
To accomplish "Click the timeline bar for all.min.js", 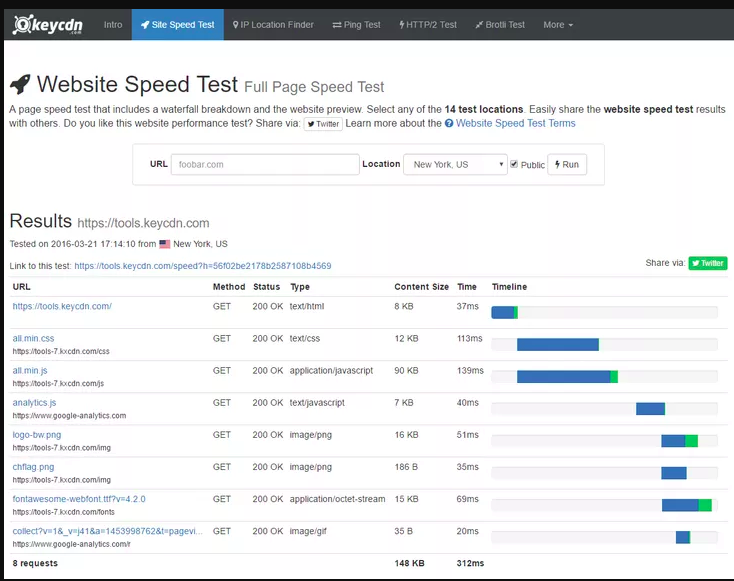I will (x=567, y=376).
